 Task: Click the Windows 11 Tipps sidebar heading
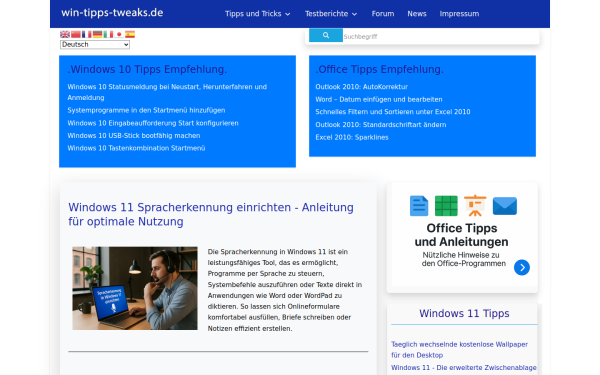[464, 313]
